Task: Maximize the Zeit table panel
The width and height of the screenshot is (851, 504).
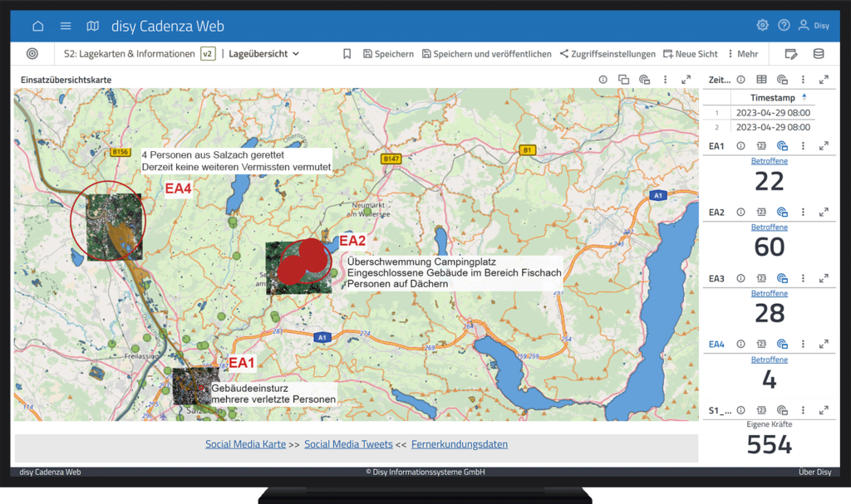Action: [824, 79]
